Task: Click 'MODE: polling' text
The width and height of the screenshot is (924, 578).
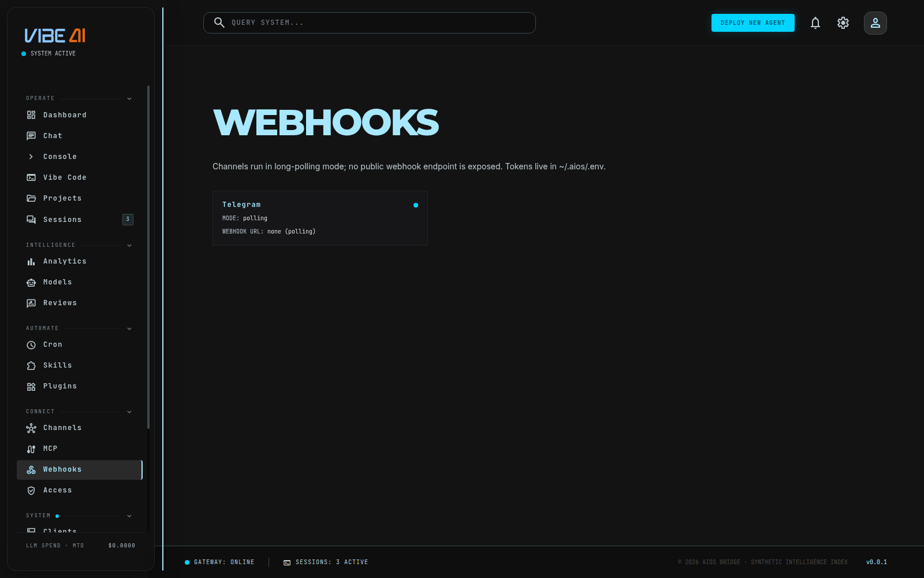Action: click(x=245, y=218)
